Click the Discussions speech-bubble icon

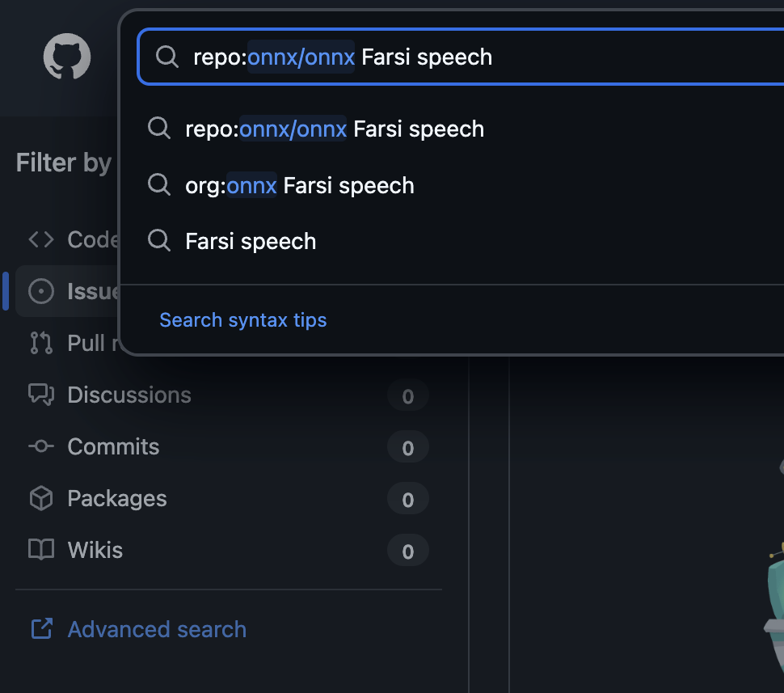click(41, 395)
